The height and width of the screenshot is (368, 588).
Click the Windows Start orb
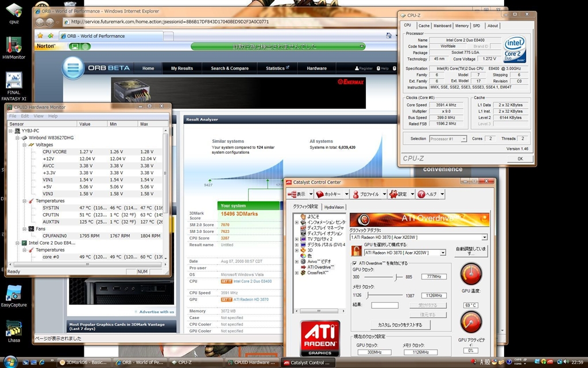point(10,362)
